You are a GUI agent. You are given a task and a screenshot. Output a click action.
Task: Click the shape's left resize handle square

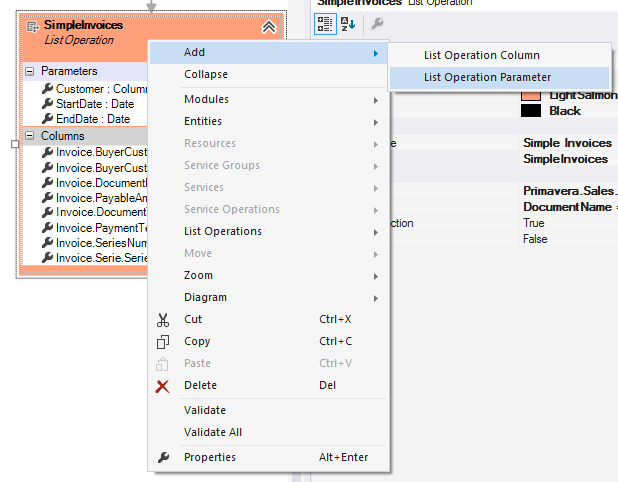15,144
